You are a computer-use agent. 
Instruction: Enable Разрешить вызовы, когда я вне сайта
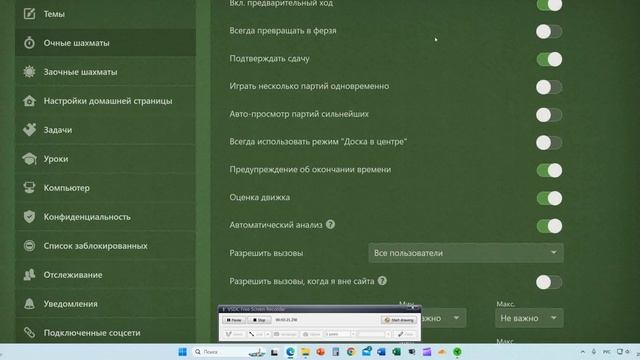pos(549,282)
